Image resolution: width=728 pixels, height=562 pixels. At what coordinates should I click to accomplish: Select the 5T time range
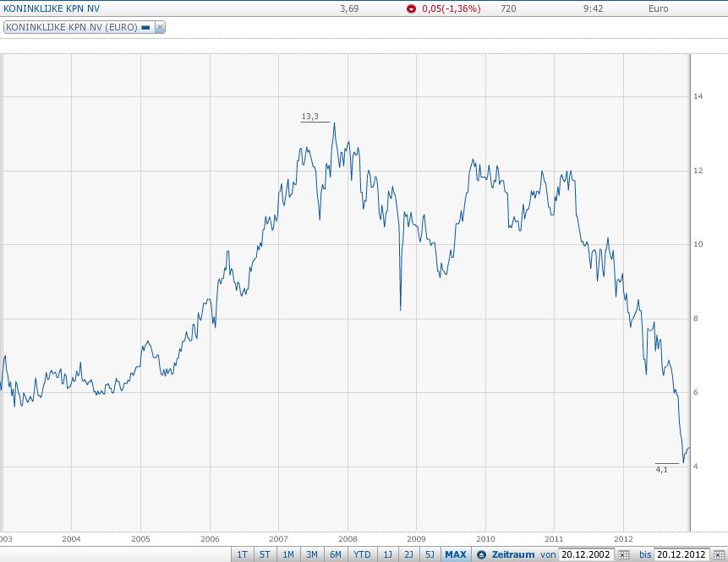(x=265, y=554)
